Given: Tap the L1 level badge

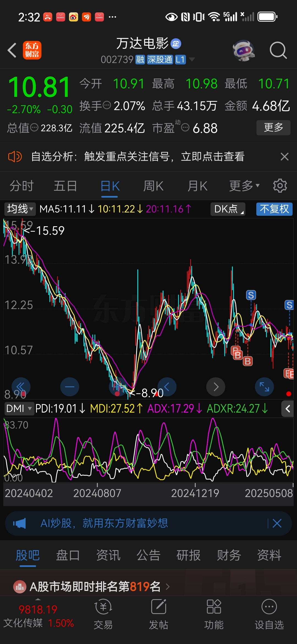Looking at the screenshot, I should tap(180, 59).
